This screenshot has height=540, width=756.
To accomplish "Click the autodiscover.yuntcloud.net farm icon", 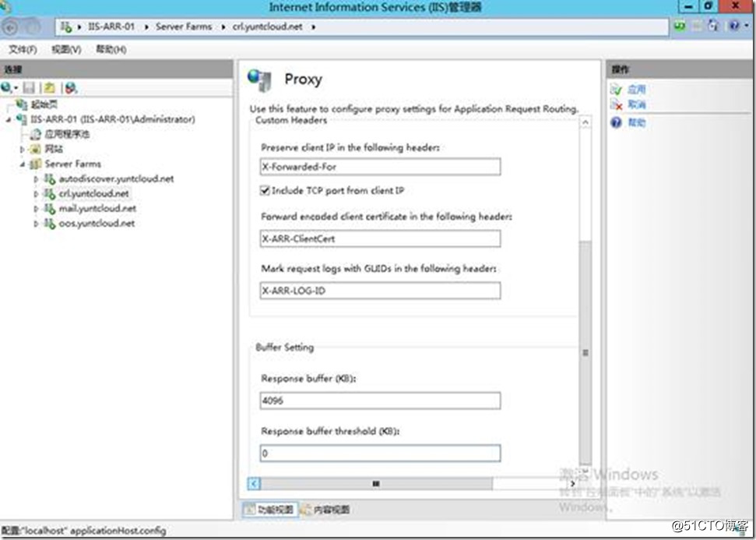I will (50, 179).
